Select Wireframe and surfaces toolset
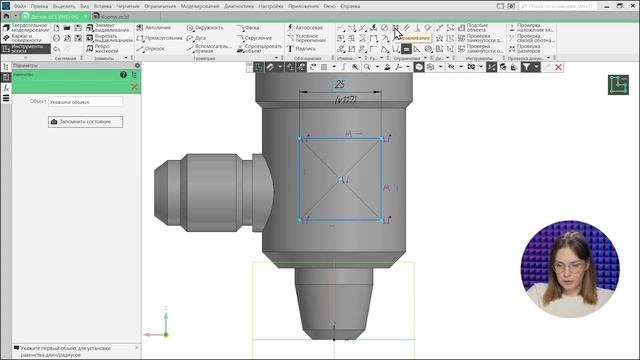This screenshot has height=360, width=640. click(26, 38)
